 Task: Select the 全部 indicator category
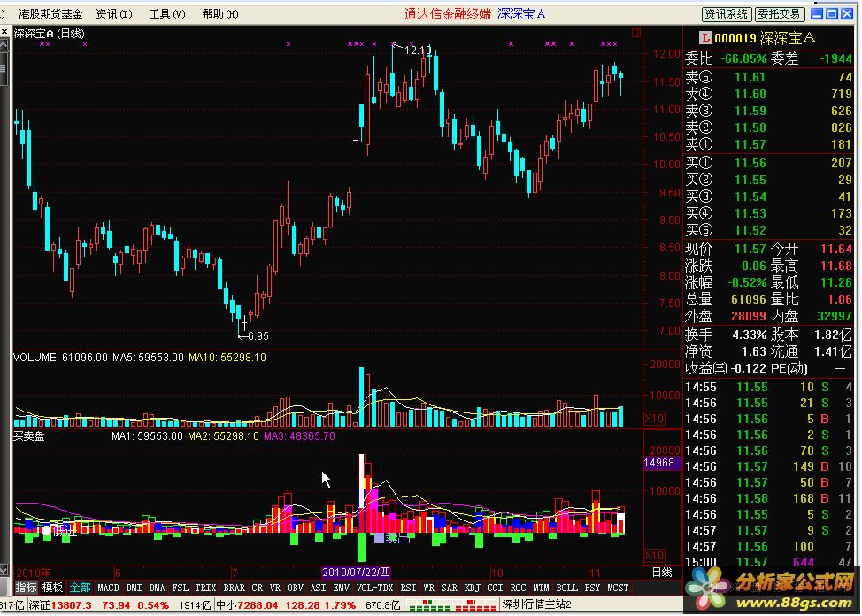pos(80,588)
